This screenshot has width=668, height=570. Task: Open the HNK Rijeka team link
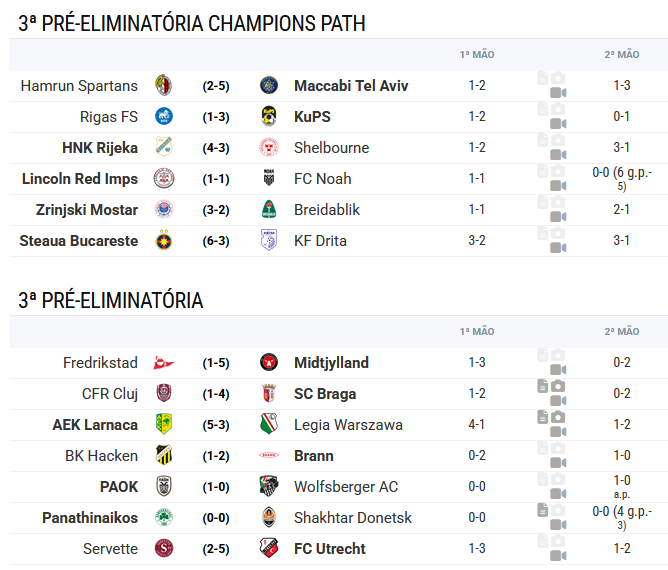(x=100, y=148)
